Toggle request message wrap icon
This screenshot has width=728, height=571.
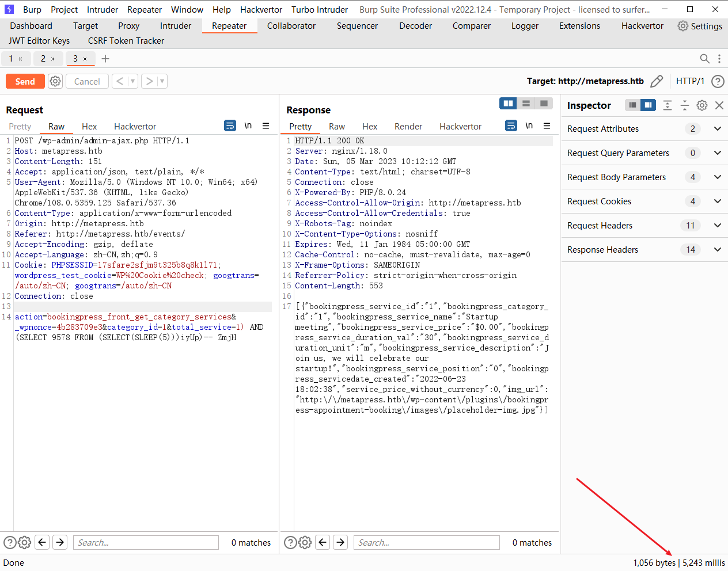tap(230, 125)
